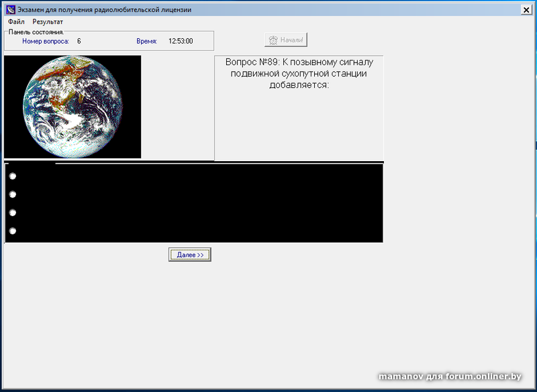Screen dimensions: 537x392
Task: Click the Время label
Action: pyautogui.click(x=146, y=41)
